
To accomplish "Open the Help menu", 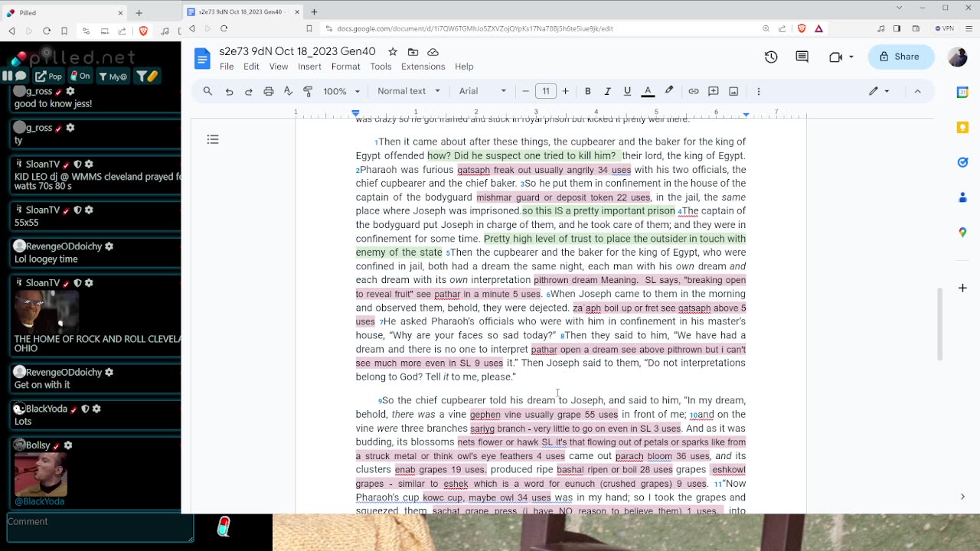I will point(464,67).
